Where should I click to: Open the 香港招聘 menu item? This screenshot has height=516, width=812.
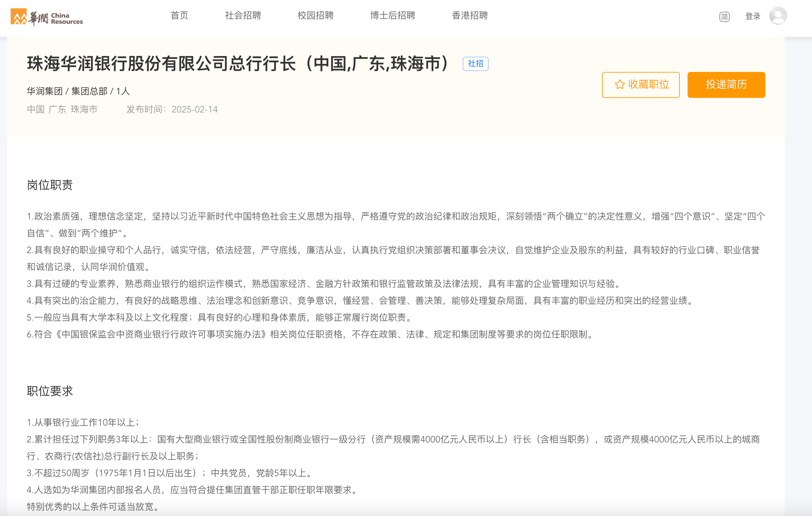[x=470, y=16]
